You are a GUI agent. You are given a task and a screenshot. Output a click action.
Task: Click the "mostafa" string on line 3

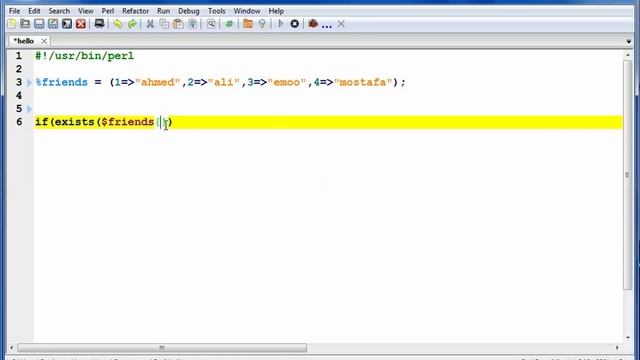click(x=363, y=82)
